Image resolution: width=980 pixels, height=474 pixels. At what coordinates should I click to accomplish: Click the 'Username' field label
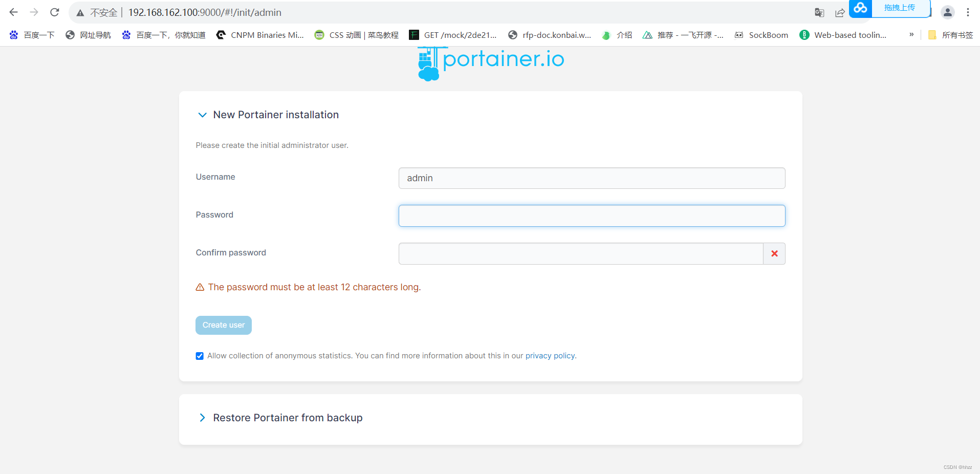pyautogui.click(x=215, y=177)
